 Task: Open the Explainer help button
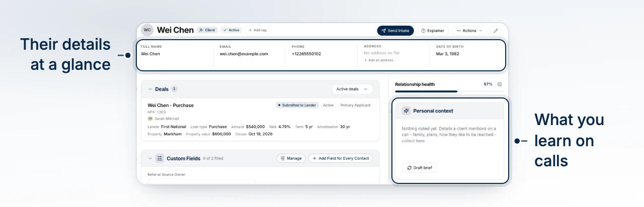[433, 31]
